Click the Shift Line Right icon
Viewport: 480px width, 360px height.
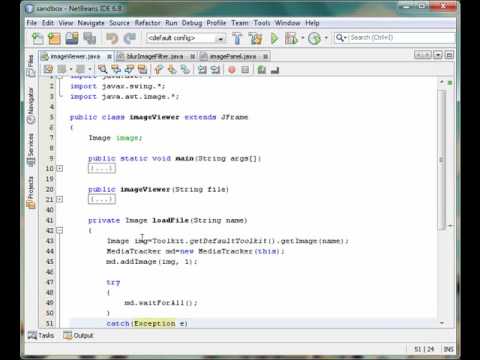coord(216,69)
